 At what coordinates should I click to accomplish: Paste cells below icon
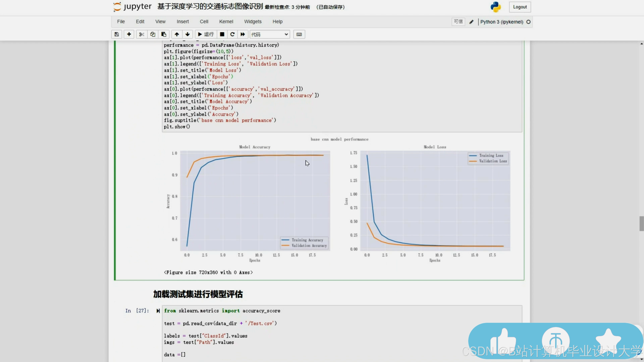coord(164,34)
